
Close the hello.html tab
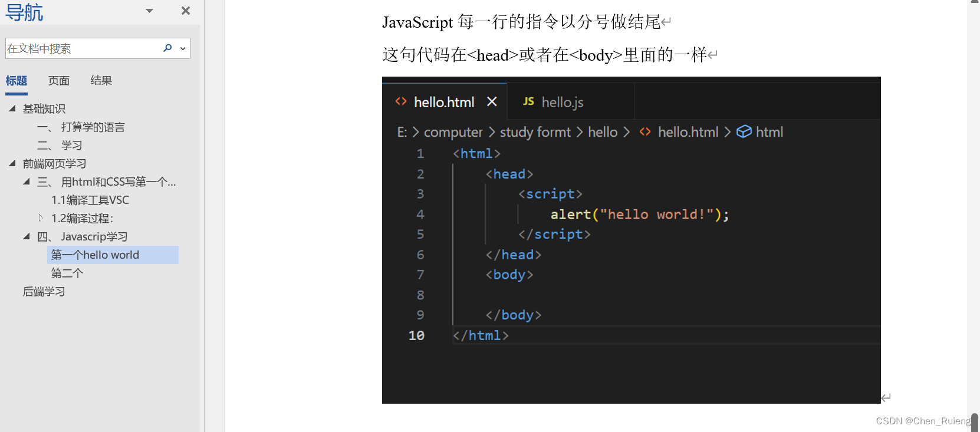click(x=492, y=102)
